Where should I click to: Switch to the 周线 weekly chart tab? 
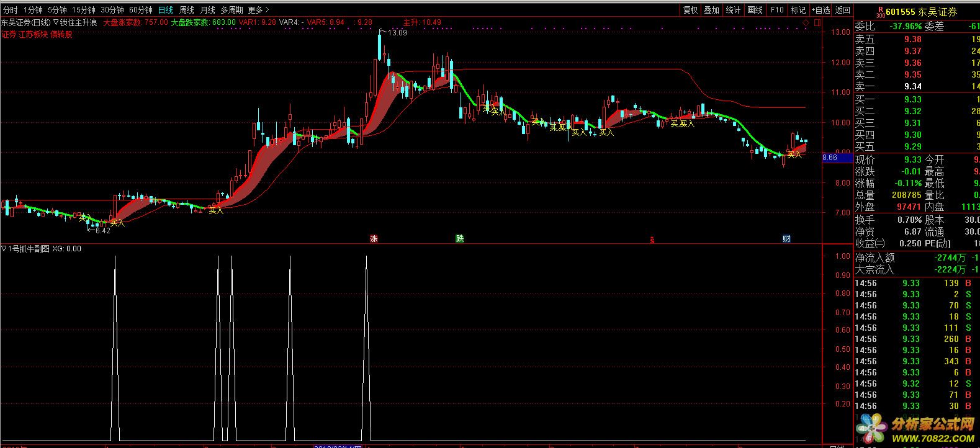click(x=186, y=10)
